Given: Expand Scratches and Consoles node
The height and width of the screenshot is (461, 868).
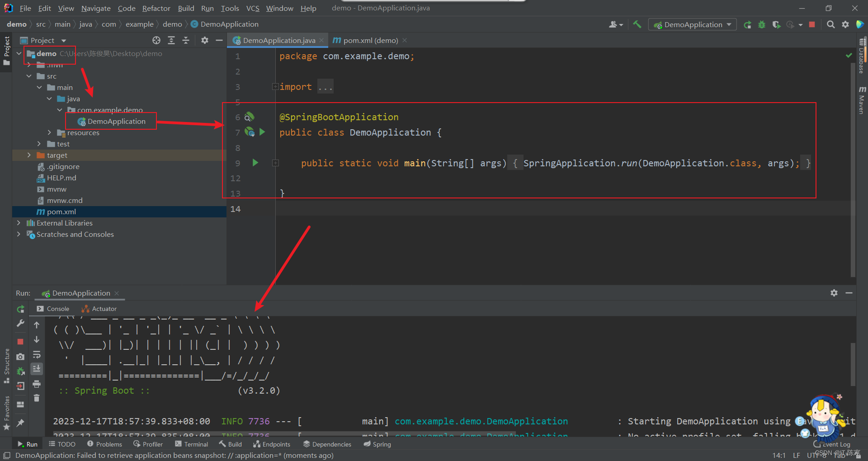Looking at the screenshot, I should pyautogui.click(x=19, y=234).
